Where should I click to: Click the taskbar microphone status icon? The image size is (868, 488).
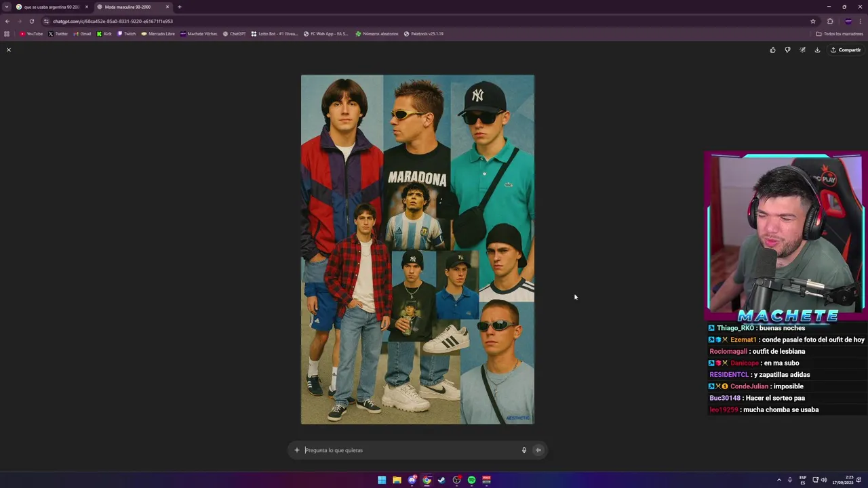pos(789,480)
